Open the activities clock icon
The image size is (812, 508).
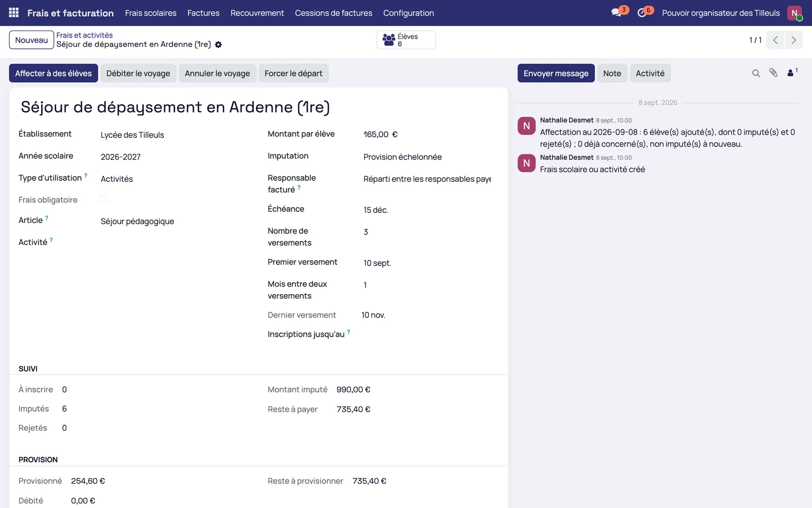click(x=642, y=13)
